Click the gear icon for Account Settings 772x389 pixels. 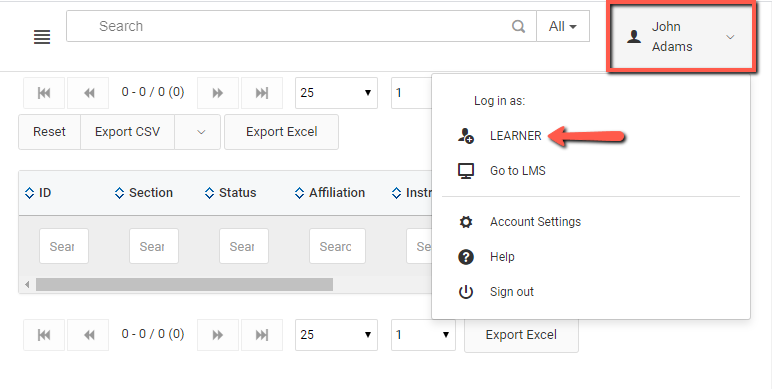click(466, 222)
